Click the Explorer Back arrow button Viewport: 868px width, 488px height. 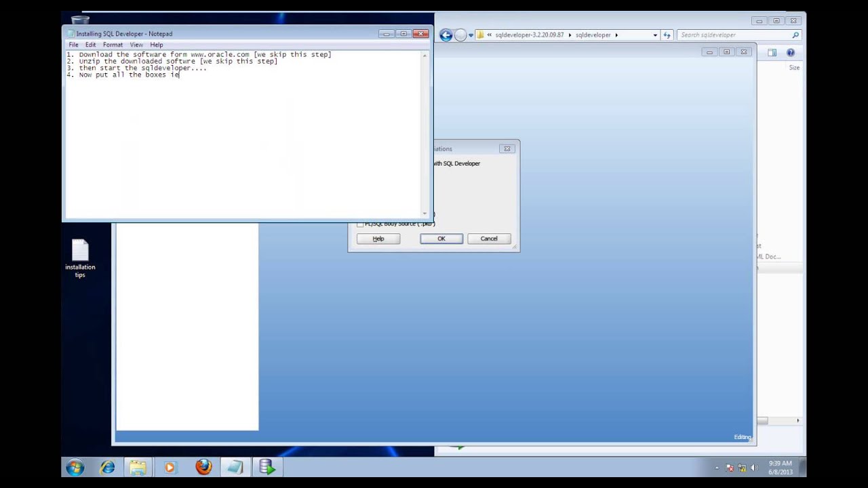click(446, 35)
